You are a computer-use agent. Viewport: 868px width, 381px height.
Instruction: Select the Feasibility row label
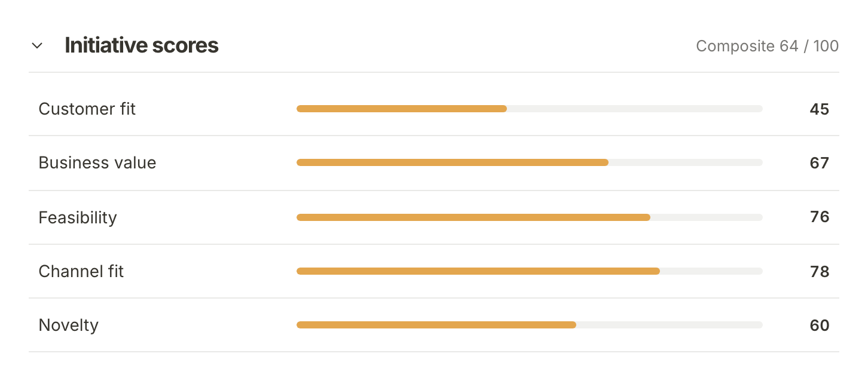[x=78, y=217]
